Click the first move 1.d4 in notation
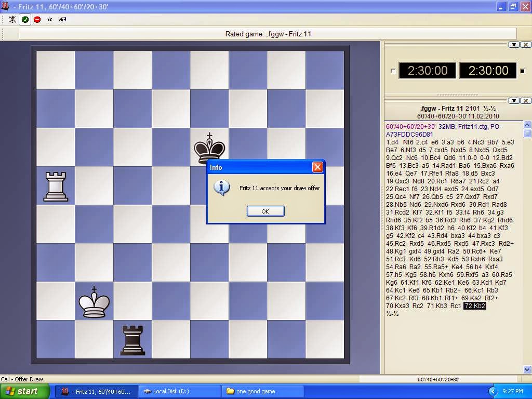Image resolution: width=532 pixels, height=399 pixels. 392,142
